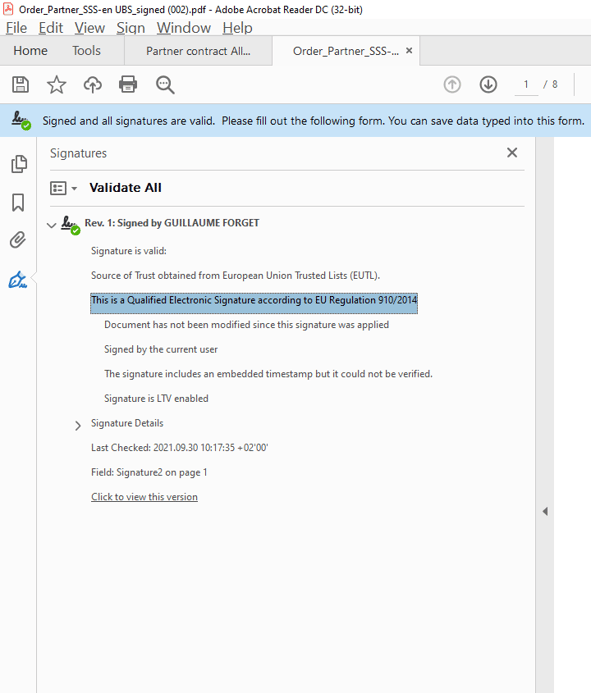Open the Window menu
The image size is (591, 693).
tap(183, 28)
